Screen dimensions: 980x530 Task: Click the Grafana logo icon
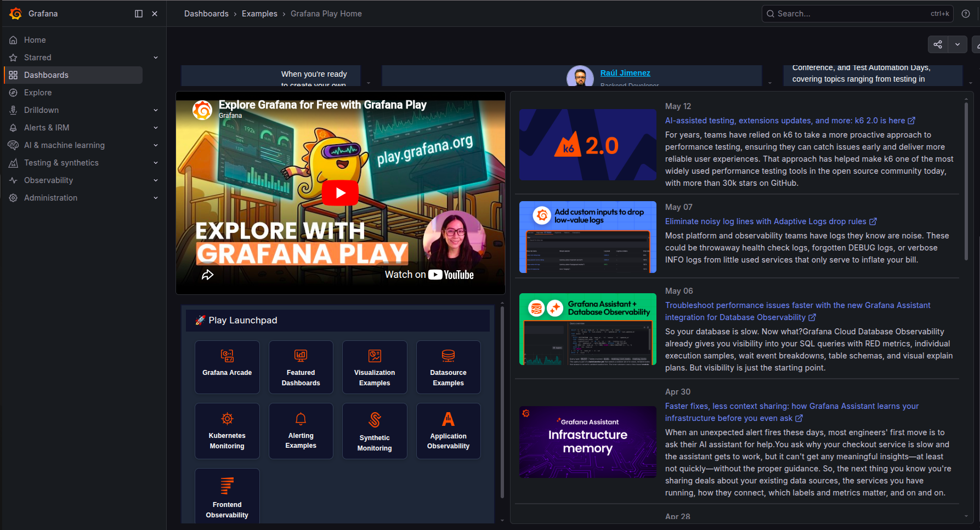15,14
